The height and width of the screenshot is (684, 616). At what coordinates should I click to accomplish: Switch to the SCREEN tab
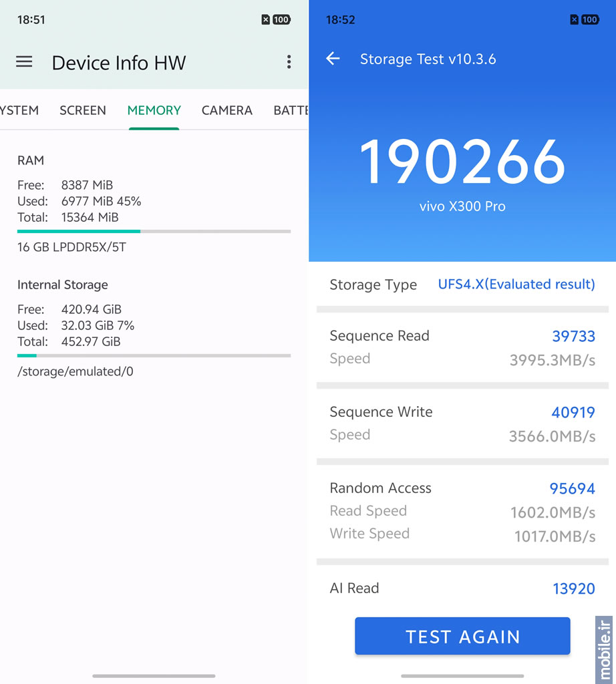83,110
